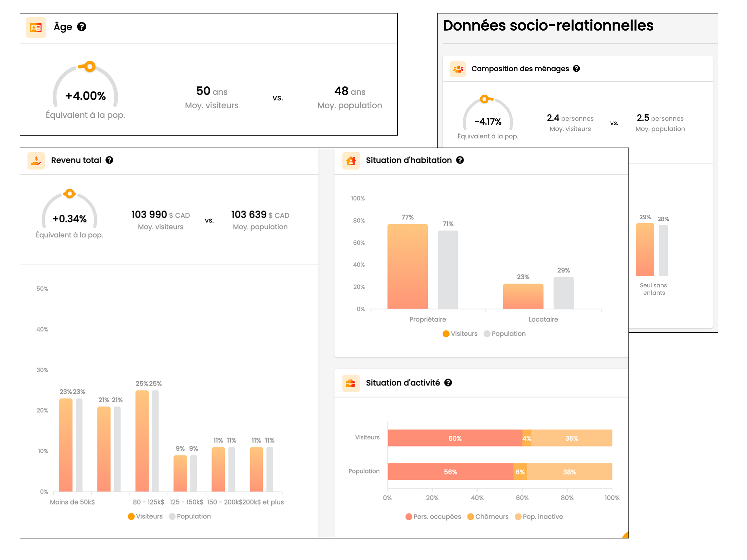
Task: Click the Composition des ménages people icon
Action: tap(458, 69)
